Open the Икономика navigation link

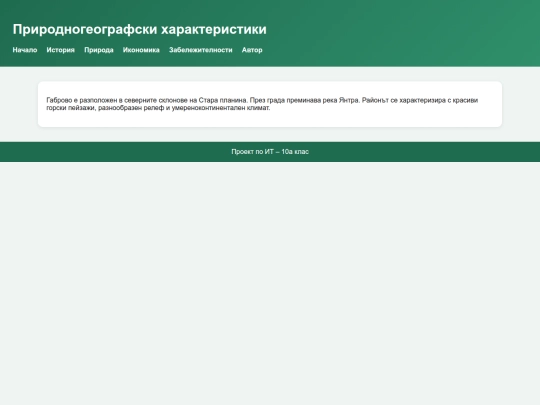click(141, 50)
